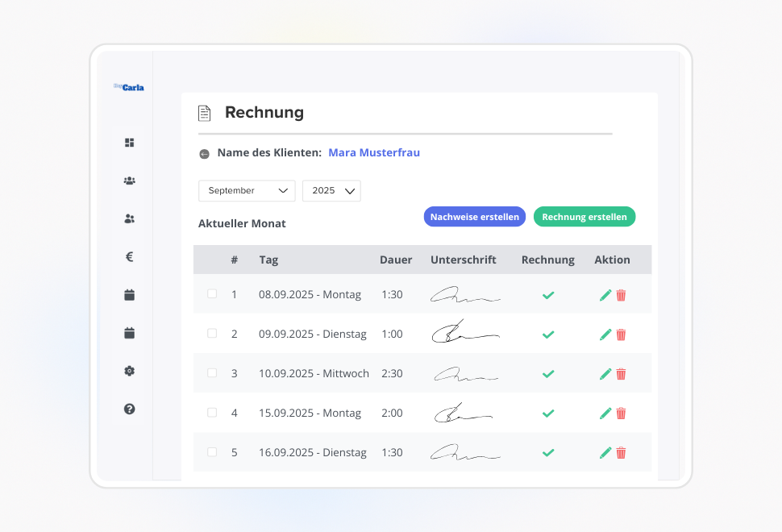The width and height of the screenshot is (782, 532).
Task: Click the Unterschrift column header
Action: coord(464,260)
